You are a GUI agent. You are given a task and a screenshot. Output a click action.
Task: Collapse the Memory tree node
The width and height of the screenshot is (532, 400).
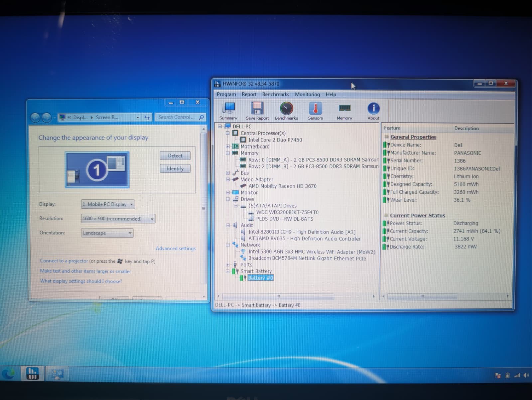click(228, 153)
